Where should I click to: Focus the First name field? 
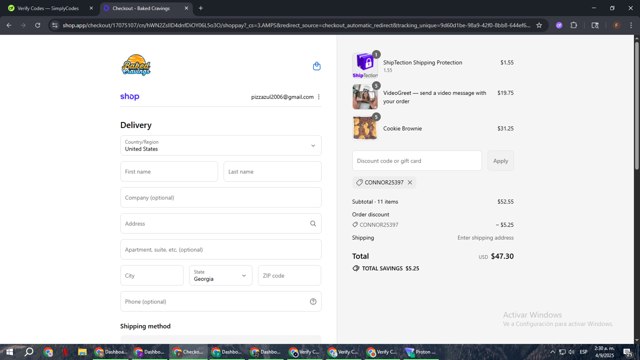point(169,171)
